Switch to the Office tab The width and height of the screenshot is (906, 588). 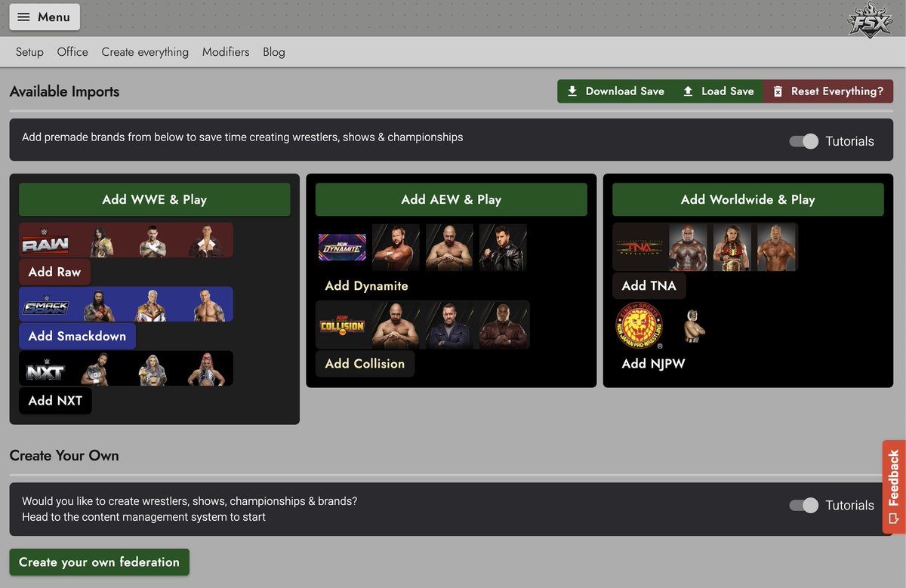[72, 52]
